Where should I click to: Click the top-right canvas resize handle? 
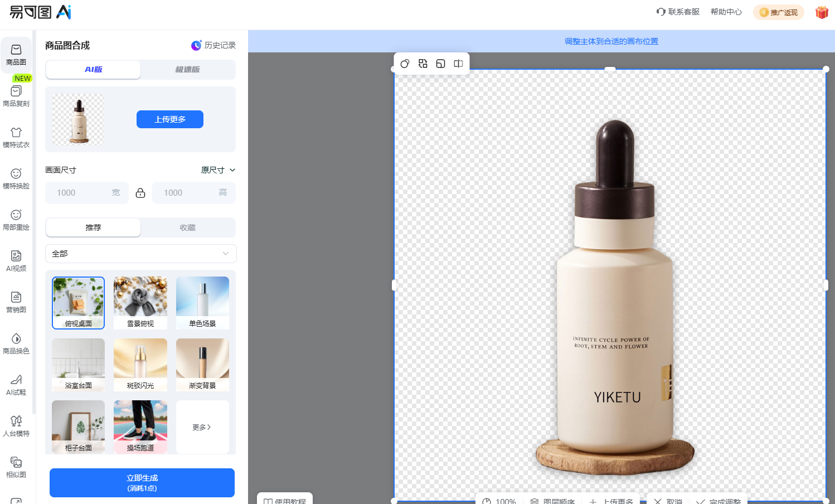pyautogui.click(x=826, y=69)
